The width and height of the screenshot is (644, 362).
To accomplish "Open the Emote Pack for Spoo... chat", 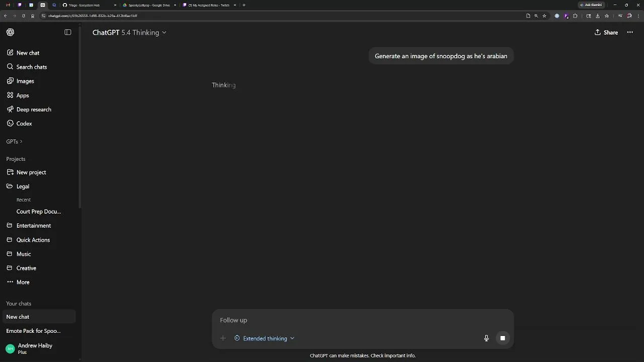I will [x=33, y=331].
